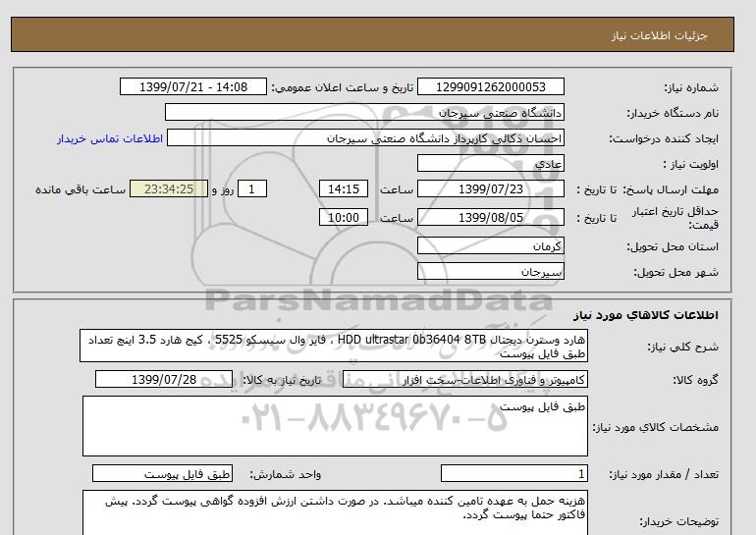Click the جزئیات اطلاعات نیاز header title
Image resolution: width=756 pixels, height=535 pixels.
point(659,35)
